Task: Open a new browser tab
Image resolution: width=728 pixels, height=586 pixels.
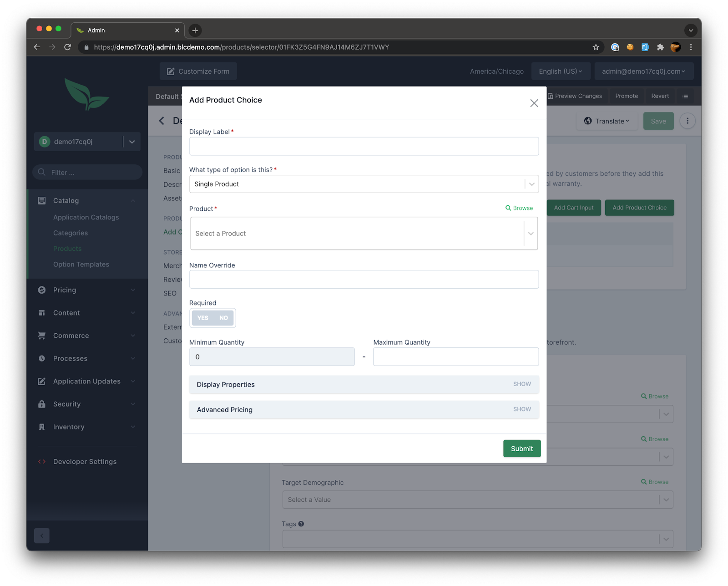Action: (195, 31)
